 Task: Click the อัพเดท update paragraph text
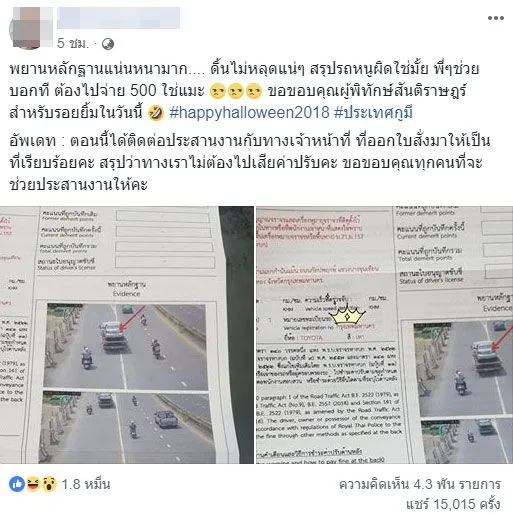(250, 163)
